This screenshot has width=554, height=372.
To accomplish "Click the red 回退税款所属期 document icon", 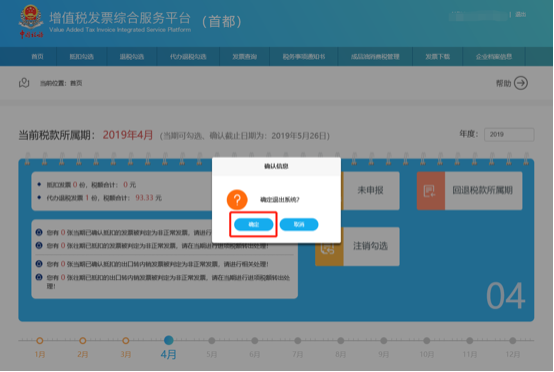I will 431,191.
